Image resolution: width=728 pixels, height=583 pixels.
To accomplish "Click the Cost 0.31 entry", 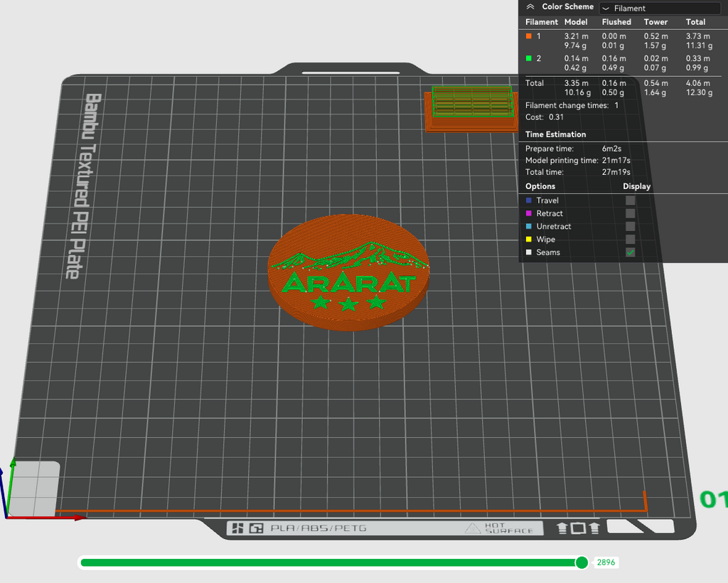I will 544,117.
